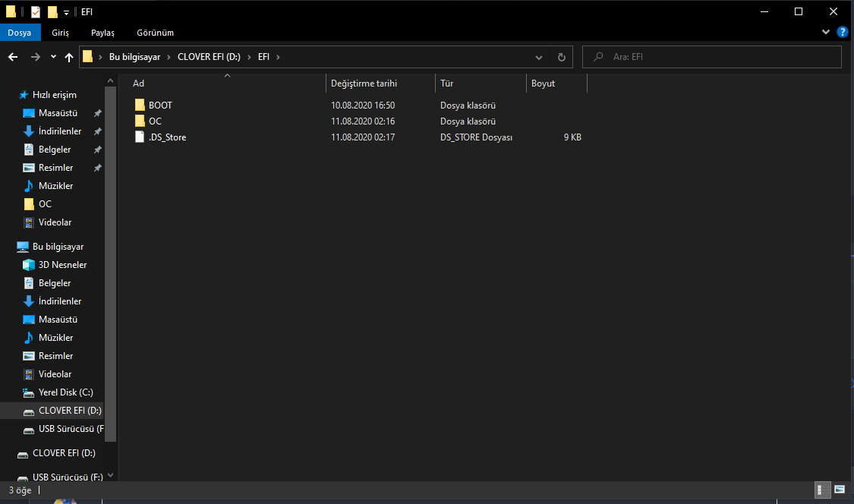
Task: Collapse the Bu bilgisayar section chevron
Action: click(8, 246)
